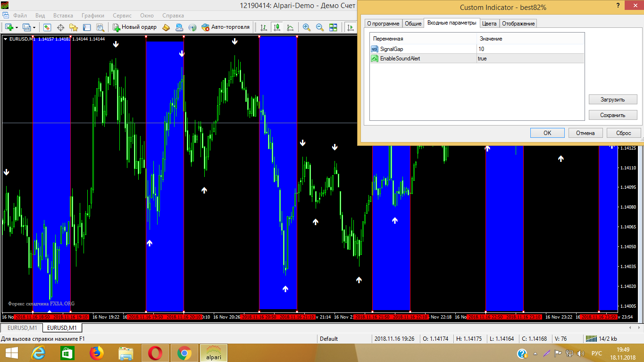Open the Сервис menu

[x=122, y=15]
